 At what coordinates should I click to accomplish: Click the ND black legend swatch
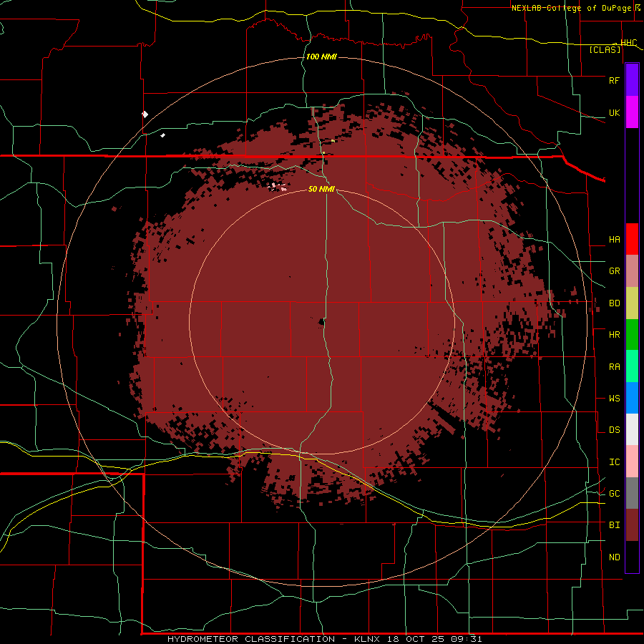pyautogui.click(x=632, y=557)
